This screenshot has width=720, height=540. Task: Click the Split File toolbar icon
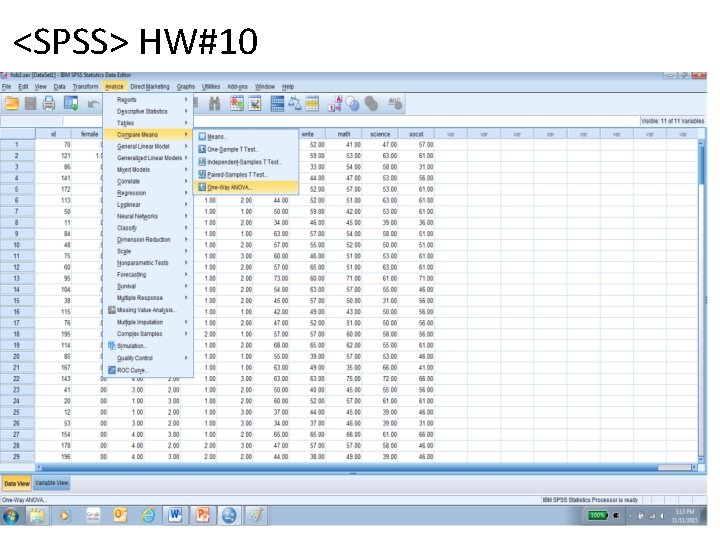tap(277, 104)
